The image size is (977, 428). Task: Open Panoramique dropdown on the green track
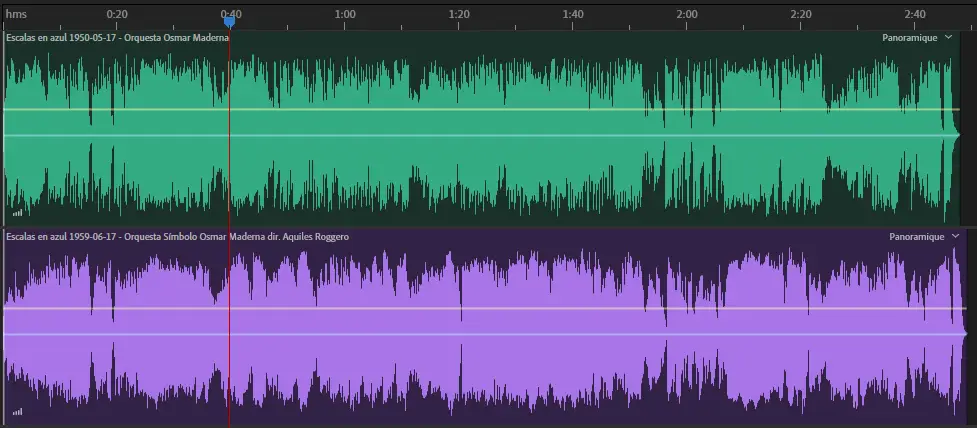pyautogui.click(x=948, y=37)
